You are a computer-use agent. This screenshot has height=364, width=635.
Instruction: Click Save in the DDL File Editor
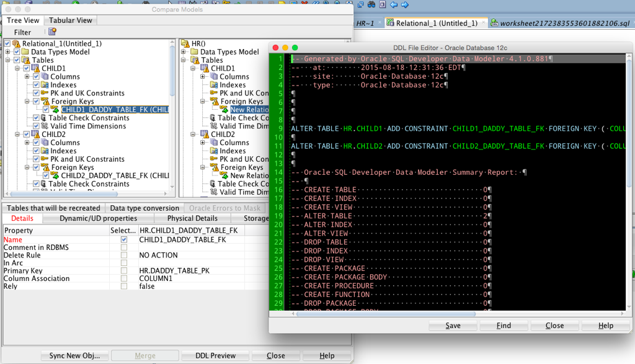(x=453, y=326)
